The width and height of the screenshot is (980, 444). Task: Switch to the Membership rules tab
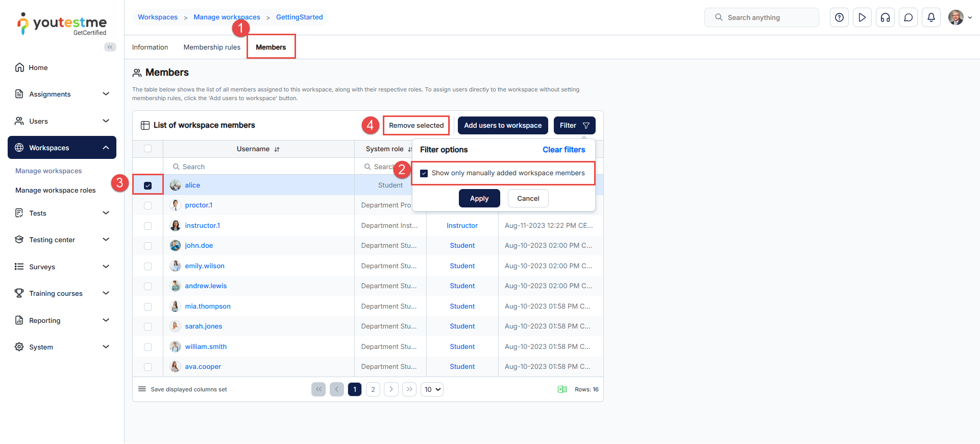[212, 47]
